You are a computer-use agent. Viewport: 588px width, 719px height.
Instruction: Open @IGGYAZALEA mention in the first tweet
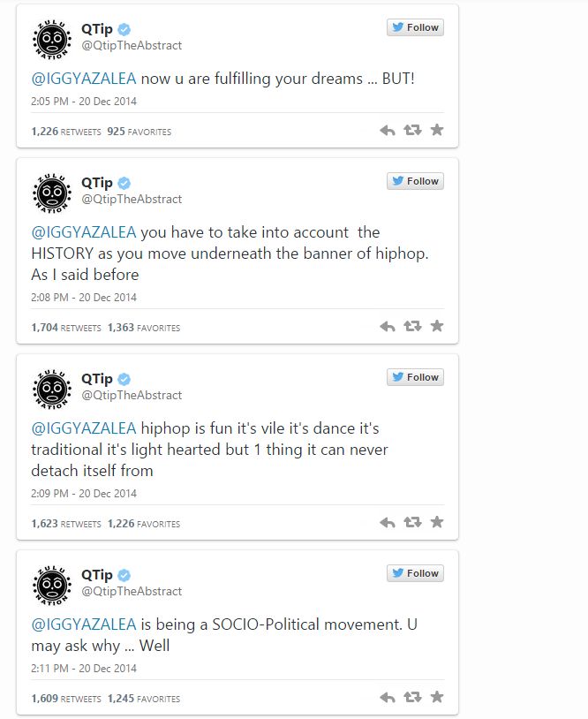84,79
